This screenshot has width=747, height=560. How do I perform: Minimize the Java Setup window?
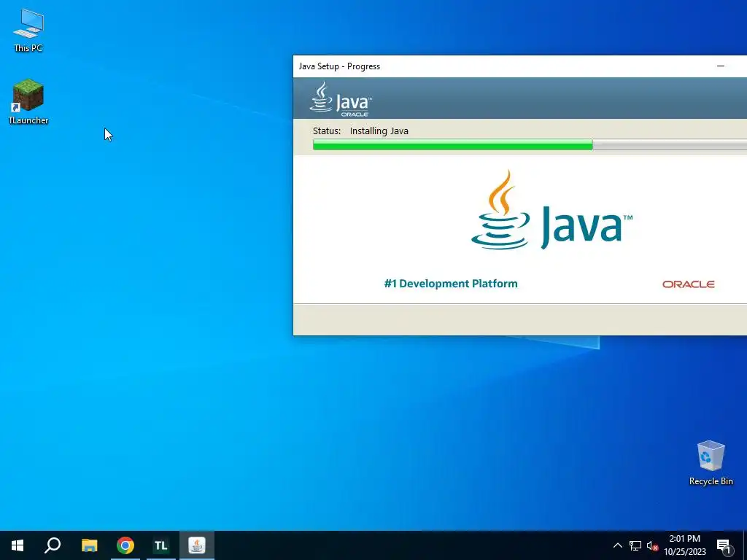721,66
